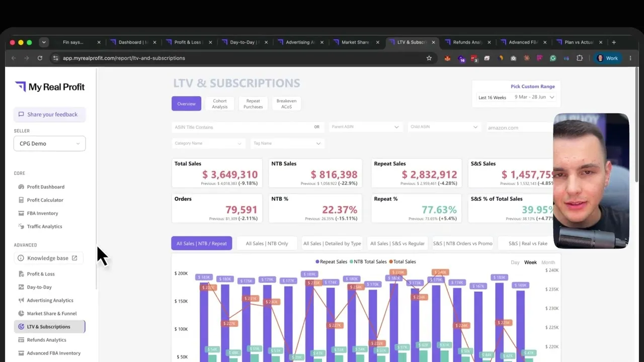Bookmark page with star icon
This screenshot has height=362, width=644.
pos(429,58)
